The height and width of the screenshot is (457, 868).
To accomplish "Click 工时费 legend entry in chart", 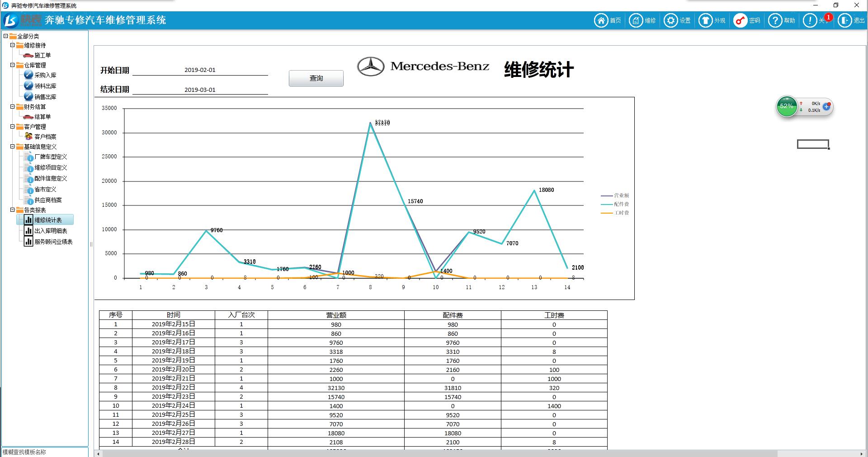I will 615,213.
